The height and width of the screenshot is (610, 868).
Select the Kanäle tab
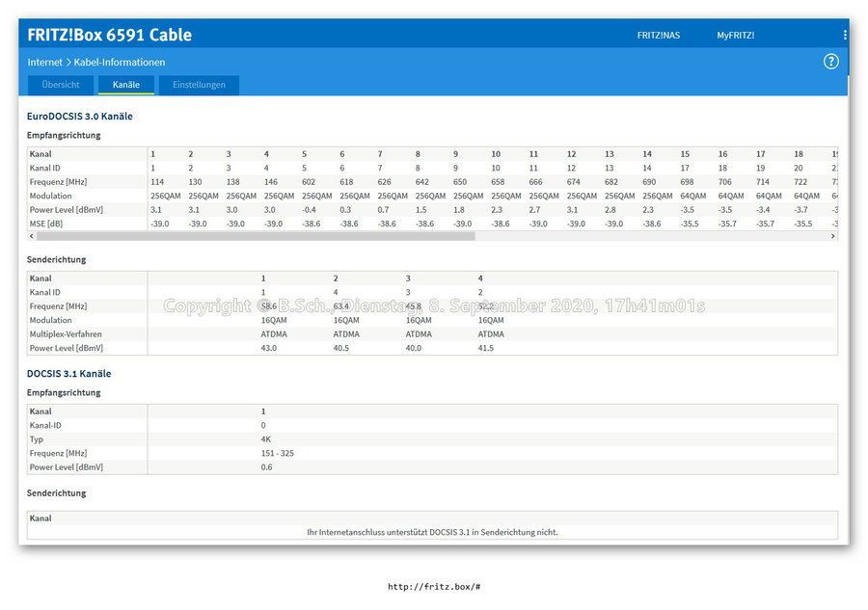tap(126, 85)
